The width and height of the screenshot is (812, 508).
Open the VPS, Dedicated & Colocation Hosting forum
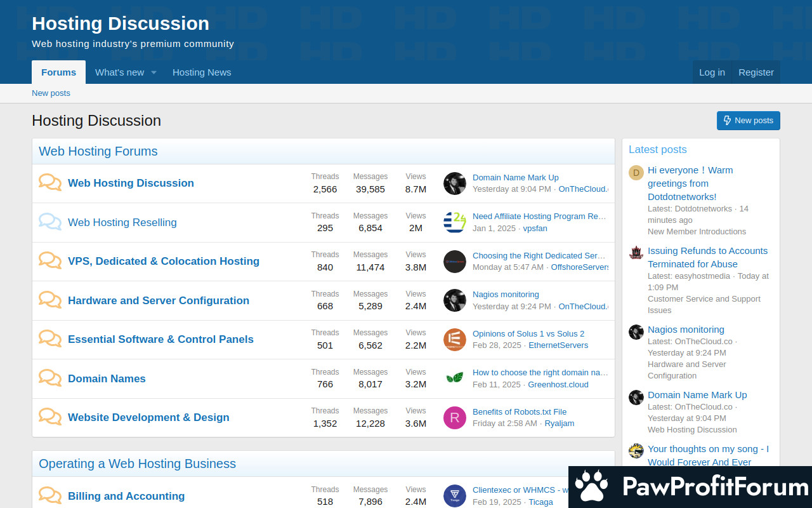(164, 261)
